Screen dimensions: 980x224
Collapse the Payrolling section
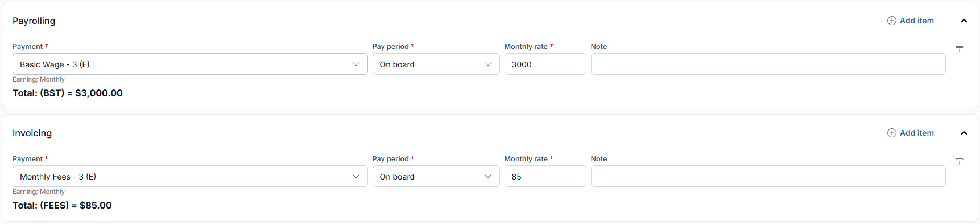(x=964, y=21)
